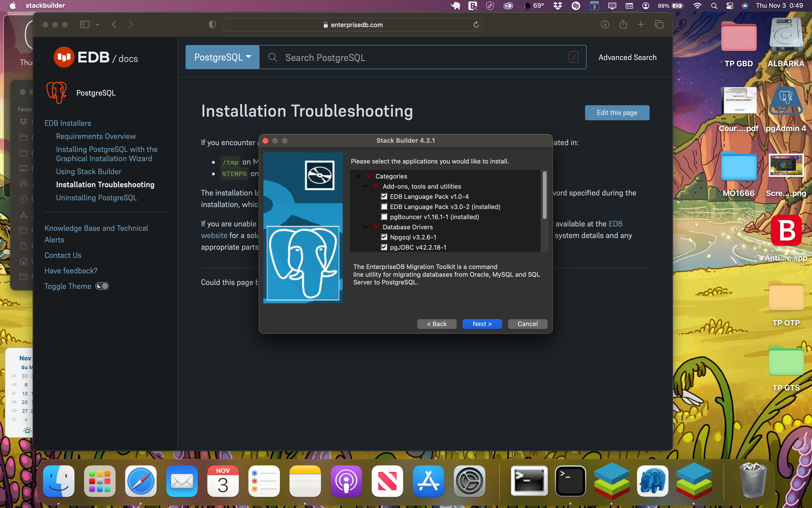Open new tab with plus icon

[641, 24]
